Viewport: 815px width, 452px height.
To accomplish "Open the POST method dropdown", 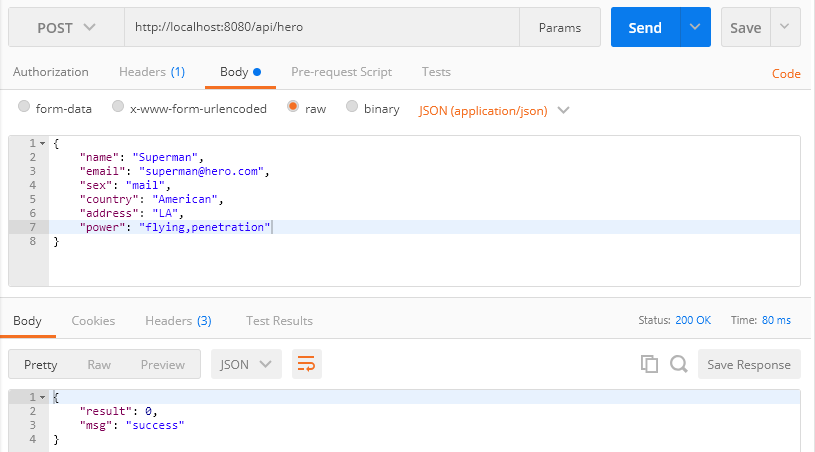I will pyautogui.click(x=66, y=28).
